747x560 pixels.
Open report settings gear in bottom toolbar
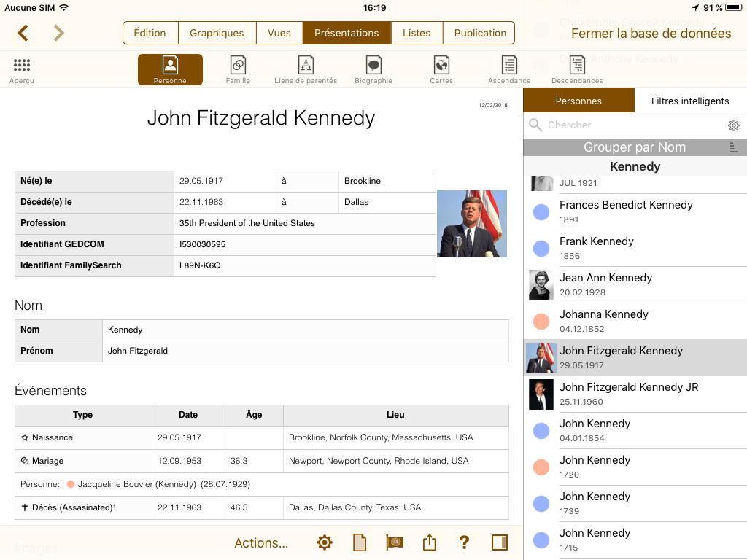pos(325,542)
